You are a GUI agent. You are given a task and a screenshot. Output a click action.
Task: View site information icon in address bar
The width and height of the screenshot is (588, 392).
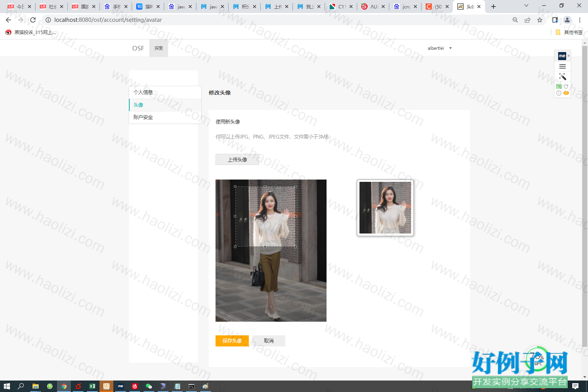[x=48, y=20]
